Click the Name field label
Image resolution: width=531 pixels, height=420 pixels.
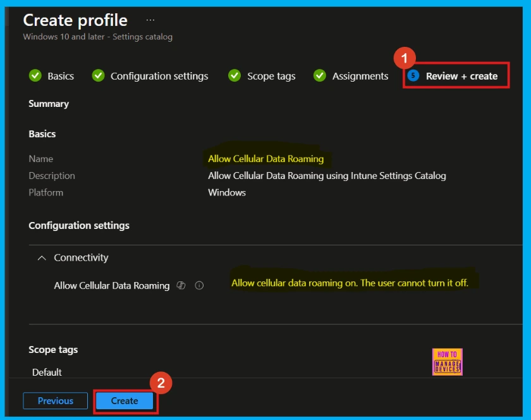pos(41,159)
